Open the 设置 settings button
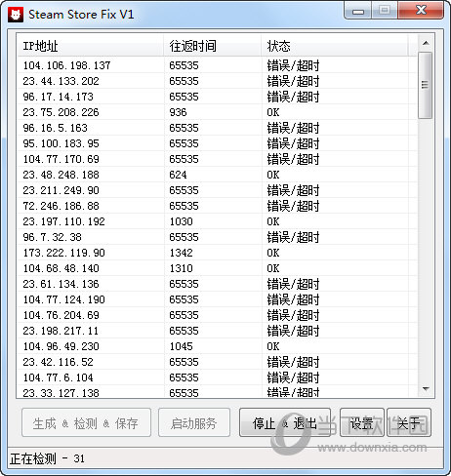 click(362, 422)
